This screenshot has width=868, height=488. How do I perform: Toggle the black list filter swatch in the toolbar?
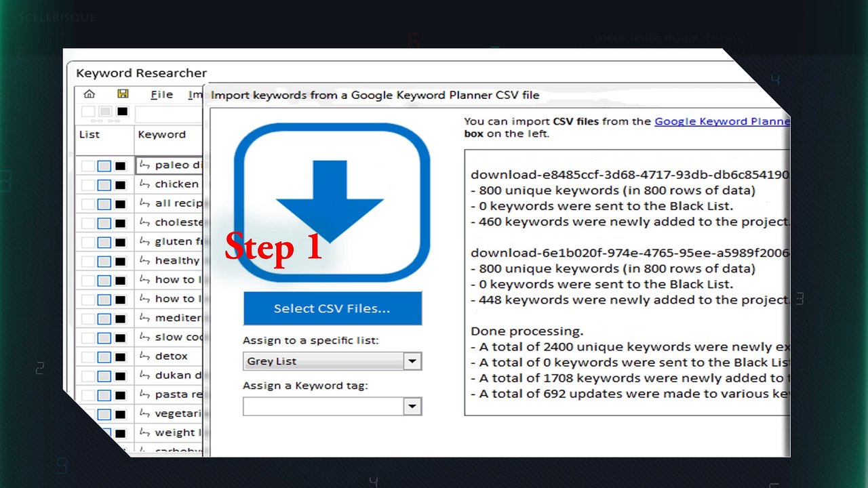(122, 112)
